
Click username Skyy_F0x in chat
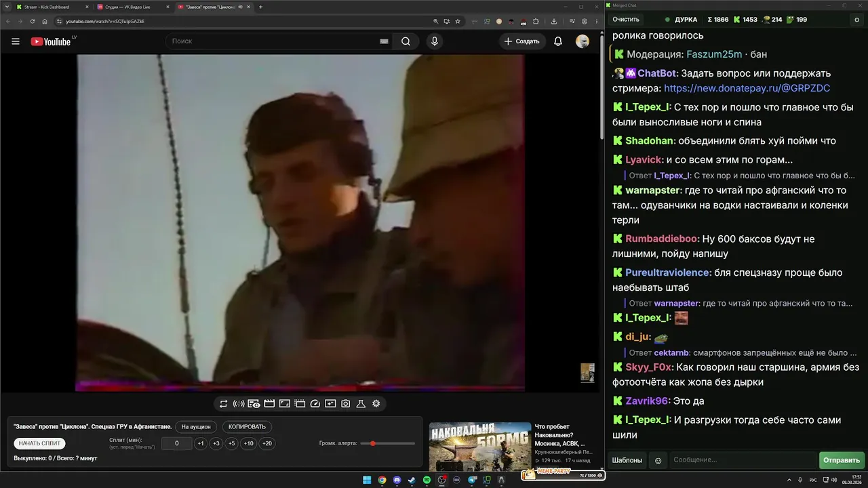coord(648,367)
